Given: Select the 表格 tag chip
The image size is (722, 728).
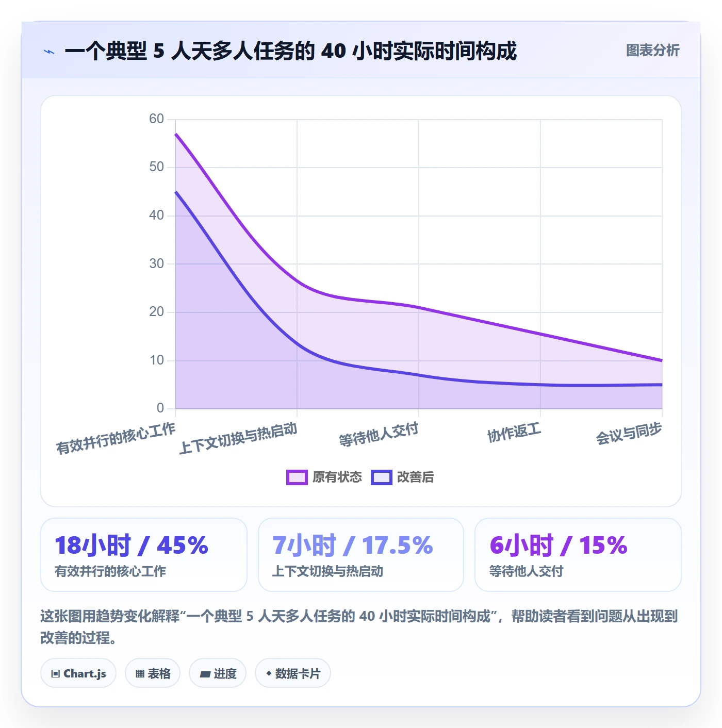Looking at the screenshot, I should point(153,673).
